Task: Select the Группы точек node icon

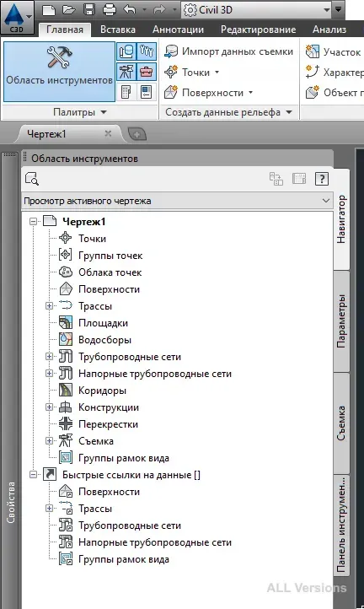Action: click(x=65, y=255)
